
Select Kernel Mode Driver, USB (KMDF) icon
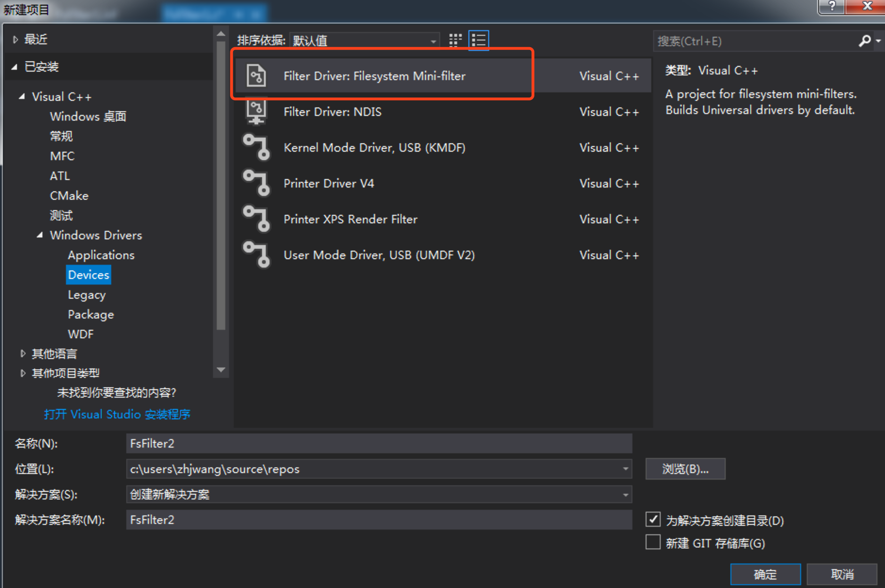(256, 147)
